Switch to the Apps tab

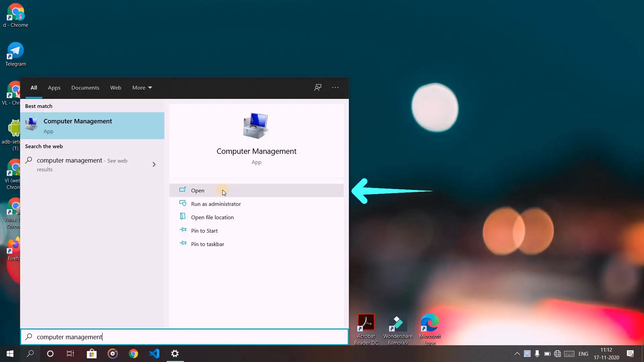coord(54,87)
